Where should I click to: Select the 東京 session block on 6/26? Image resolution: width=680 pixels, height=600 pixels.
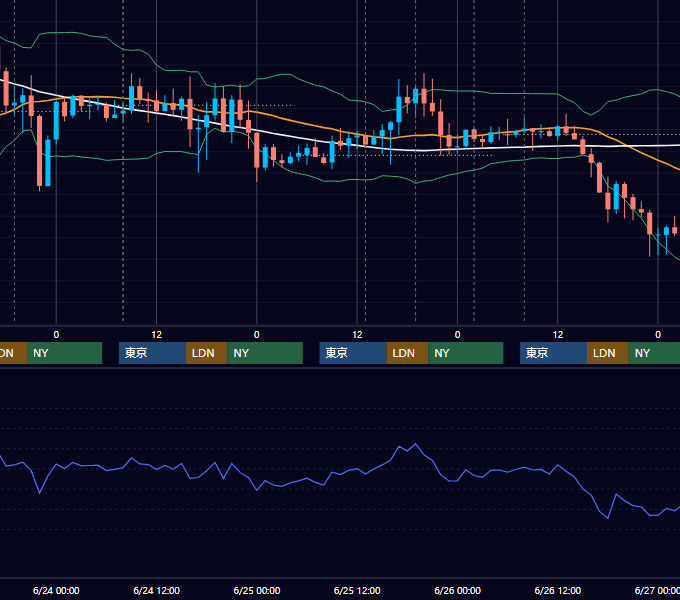[x=553, y=353]
